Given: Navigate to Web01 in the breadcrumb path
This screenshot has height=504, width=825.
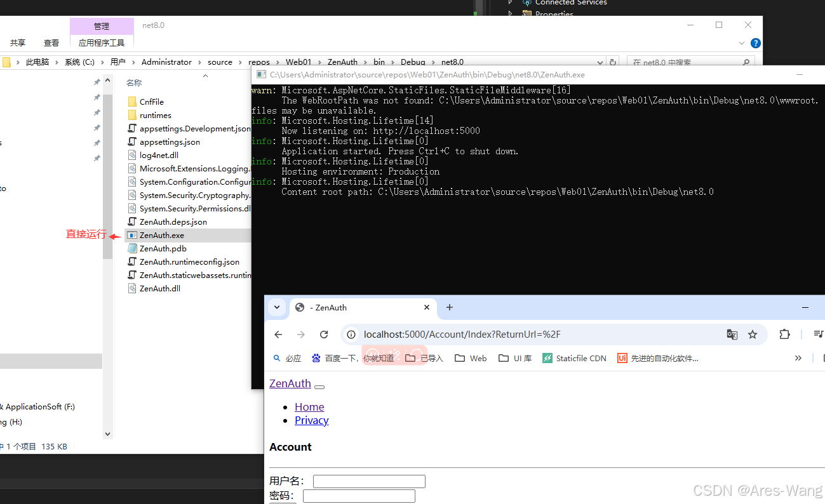Looking at the screenshot, I should click(298, 62).
